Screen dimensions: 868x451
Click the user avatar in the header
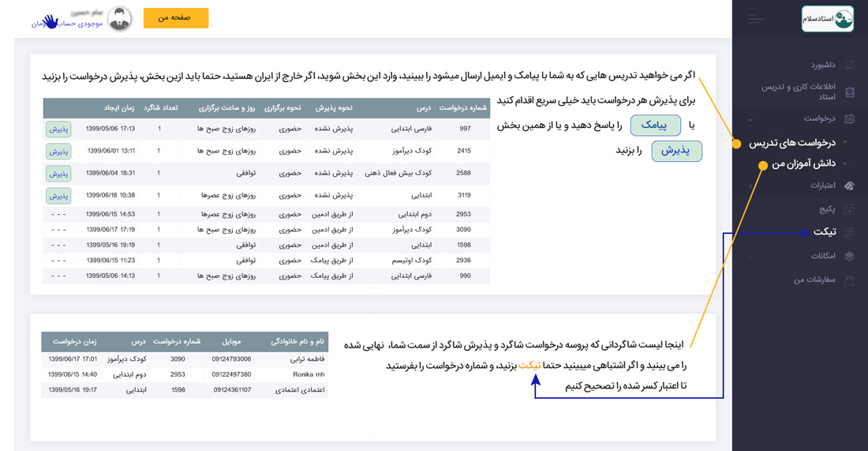(x=119, y=18)
